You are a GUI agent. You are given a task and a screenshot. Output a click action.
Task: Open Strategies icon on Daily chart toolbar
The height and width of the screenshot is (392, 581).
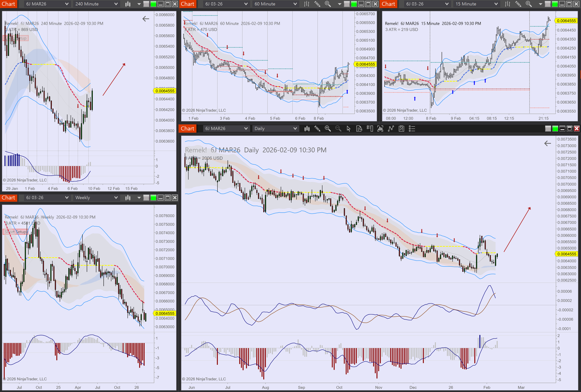point(391,128)
